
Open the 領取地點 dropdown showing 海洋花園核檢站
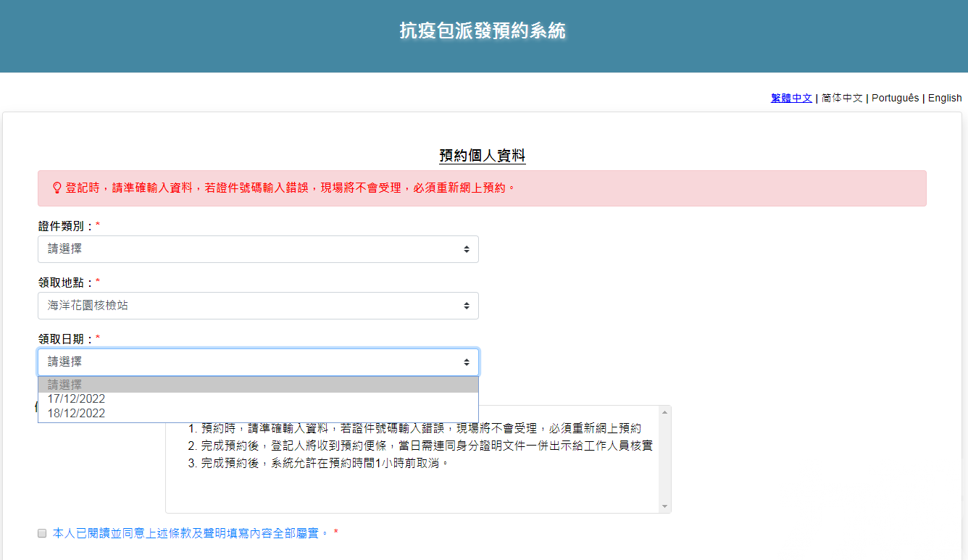258,306
